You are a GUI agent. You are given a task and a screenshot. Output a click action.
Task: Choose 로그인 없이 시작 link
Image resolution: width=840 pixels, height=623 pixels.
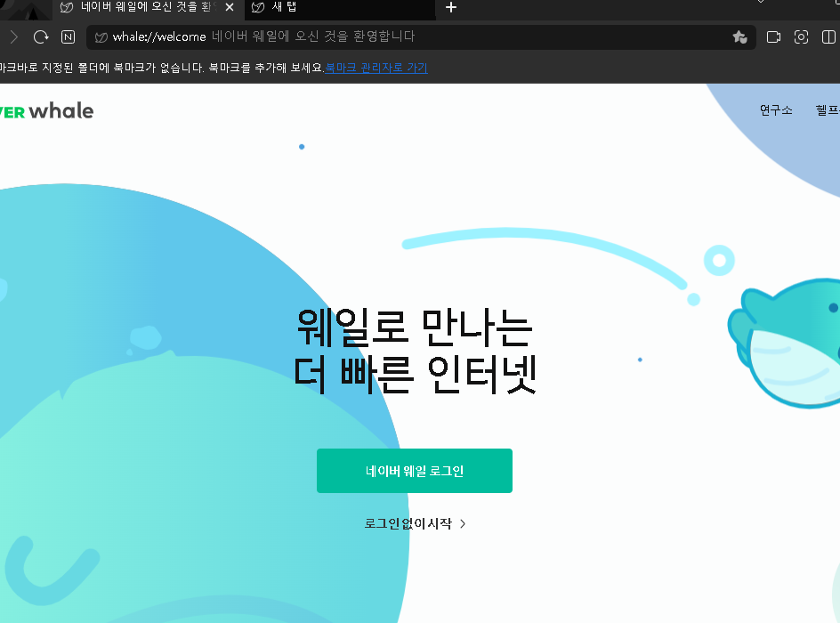click(x=408, y=523)
